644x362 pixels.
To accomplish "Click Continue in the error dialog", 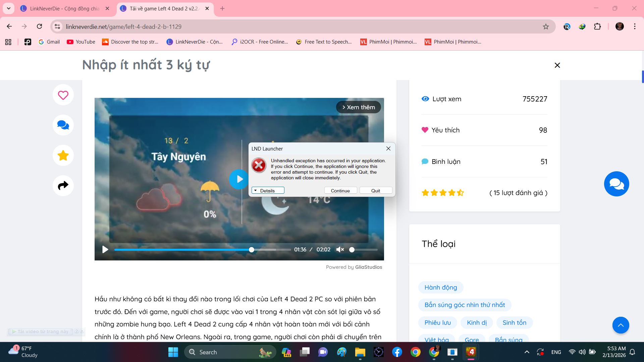I will (x=340, y=190).
